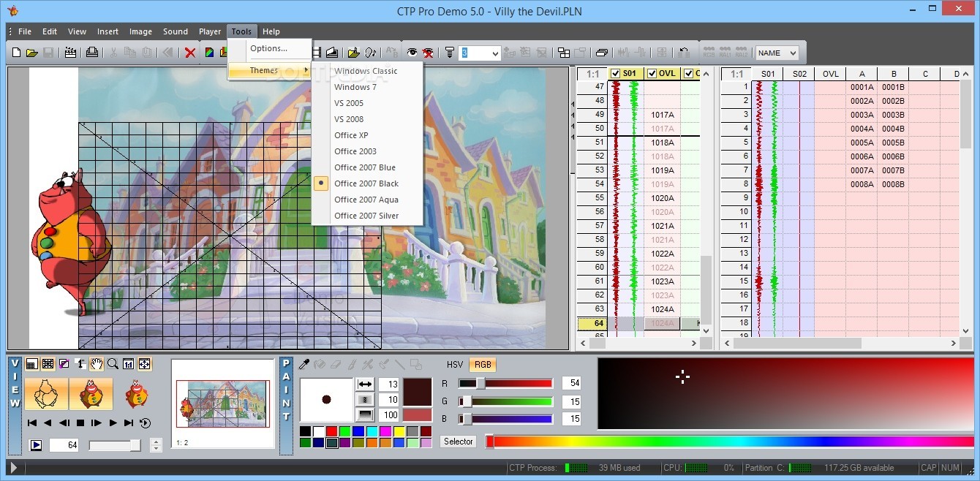
Task: Click the red X delete icon
Action: (x=190, y=53)
